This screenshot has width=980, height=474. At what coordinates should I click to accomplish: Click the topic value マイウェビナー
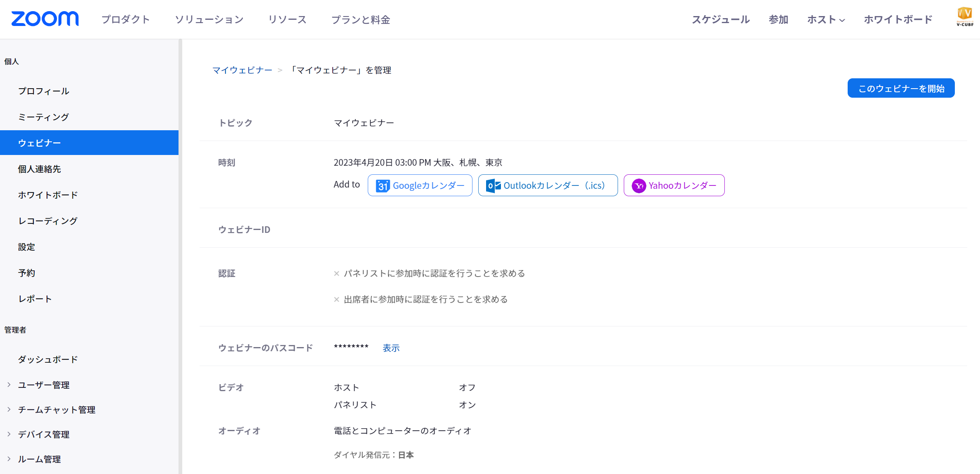364,123
